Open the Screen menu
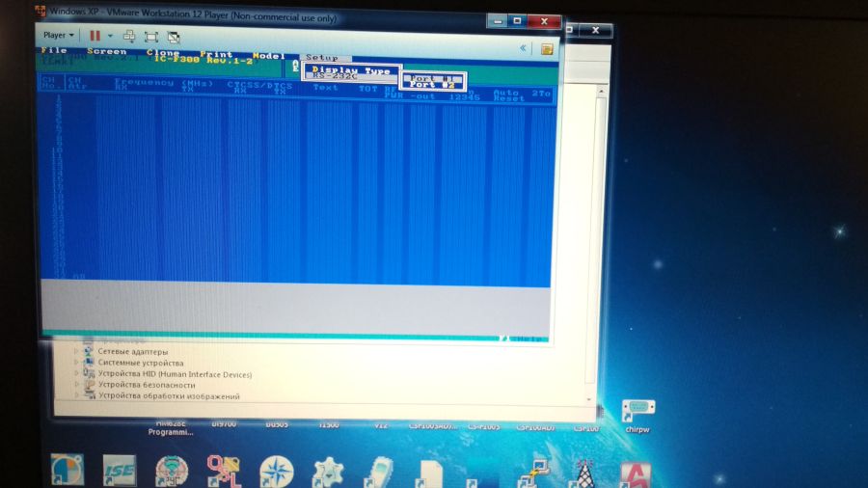 [106, 52]
